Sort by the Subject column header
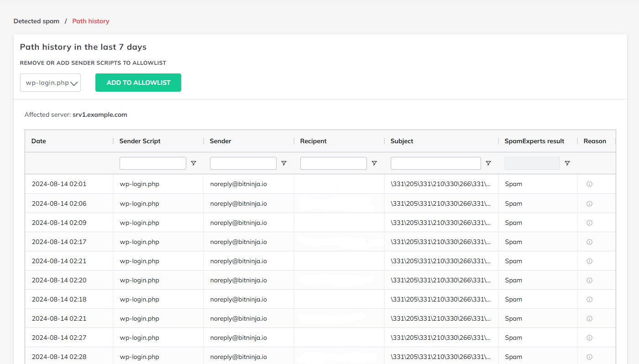This screenshot has height=364, width=639. coord(402,141)
